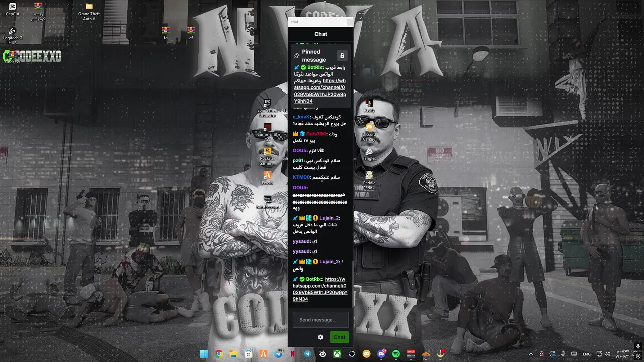The height and width of the screenshot is (362, 644).
Task: Click the 'Chat' panel header title
Action: pyautogui.click(x=320, y=34)
